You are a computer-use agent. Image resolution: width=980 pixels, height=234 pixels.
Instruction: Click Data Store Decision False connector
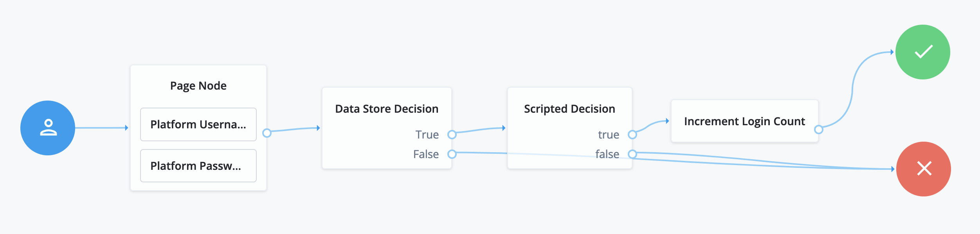[x=452, y=154]
